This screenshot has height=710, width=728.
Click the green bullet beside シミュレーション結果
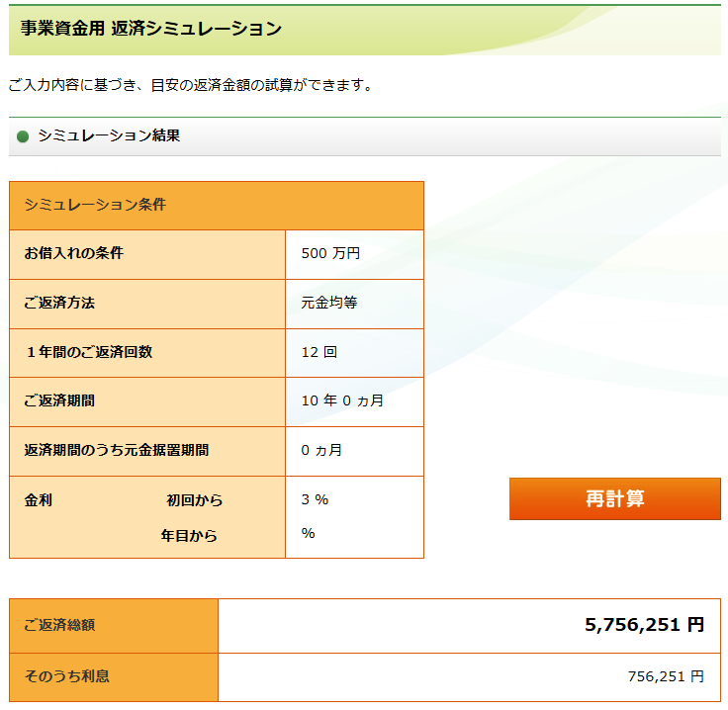click(23, 136)
